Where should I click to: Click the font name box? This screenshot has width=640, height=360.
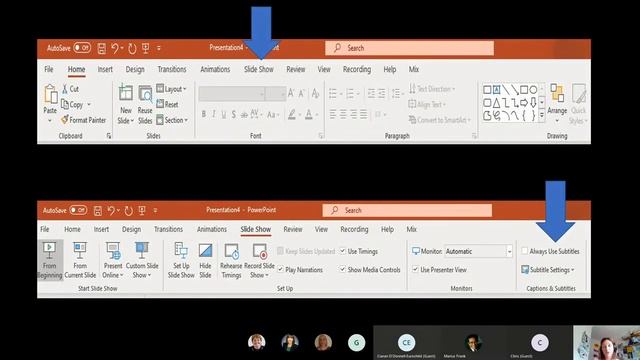coord(231,94)
